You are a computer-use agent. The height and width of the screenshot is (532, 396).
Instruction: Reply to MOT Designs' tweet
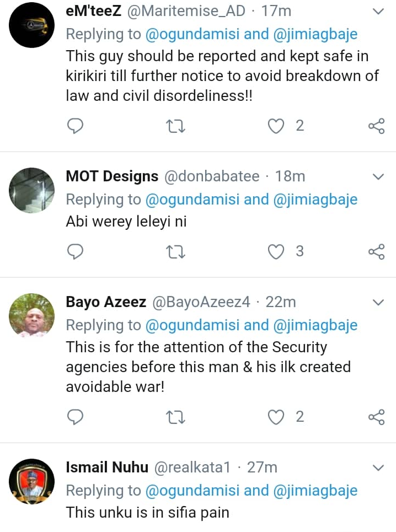pyautogui.click(x=75, y=252)
